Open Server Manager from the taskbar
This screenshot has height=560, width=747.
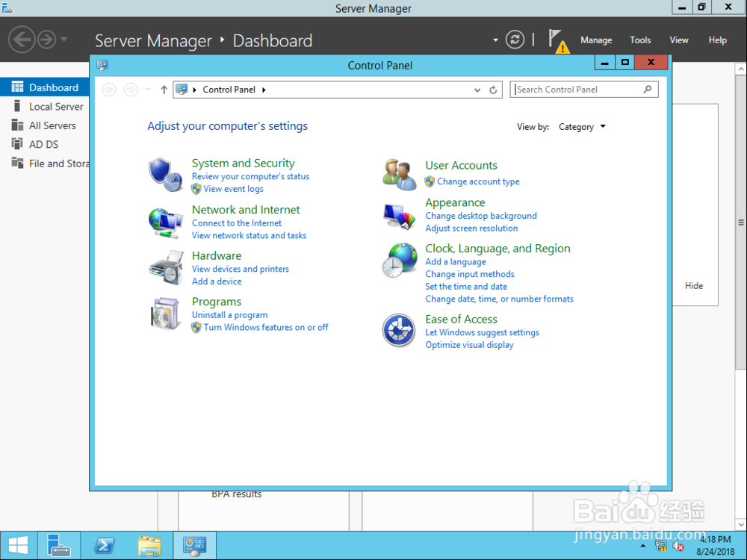(58, 545)
